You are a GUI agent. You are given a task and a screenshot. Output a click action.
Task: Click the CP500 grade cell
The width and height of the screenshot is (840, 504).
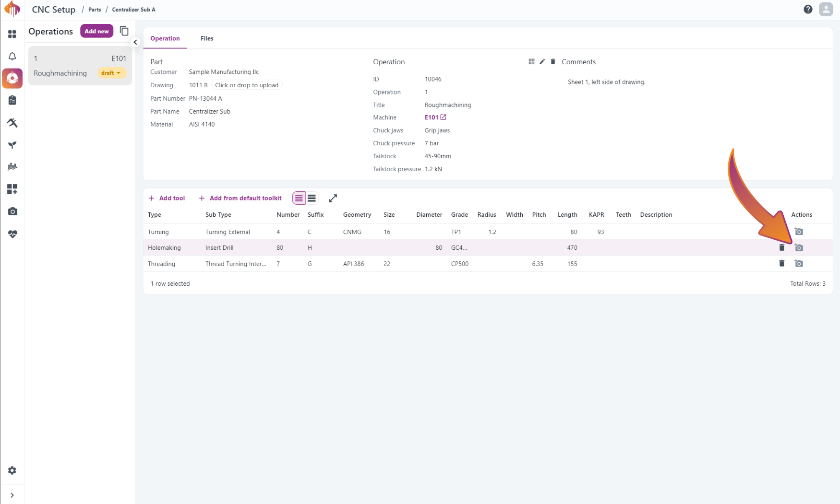coord(460,264)
